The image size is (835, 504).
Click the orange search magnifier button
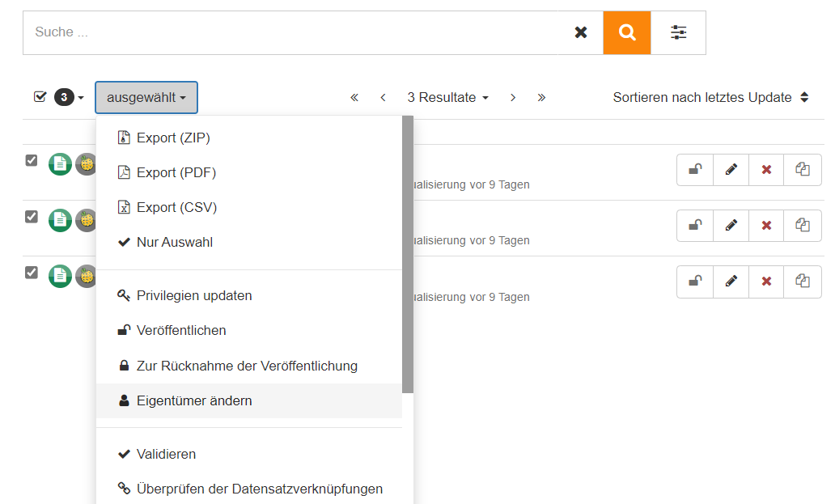click(626, 32)
